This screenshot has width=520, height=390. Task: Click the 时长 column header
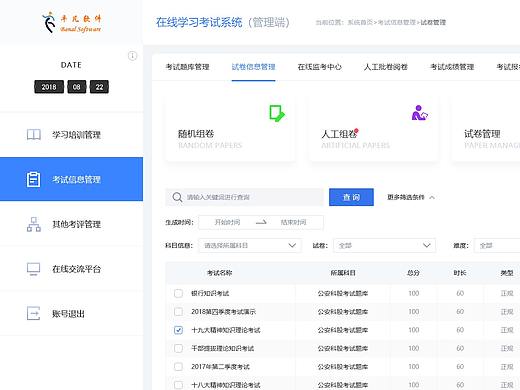(x=460, y=273)
